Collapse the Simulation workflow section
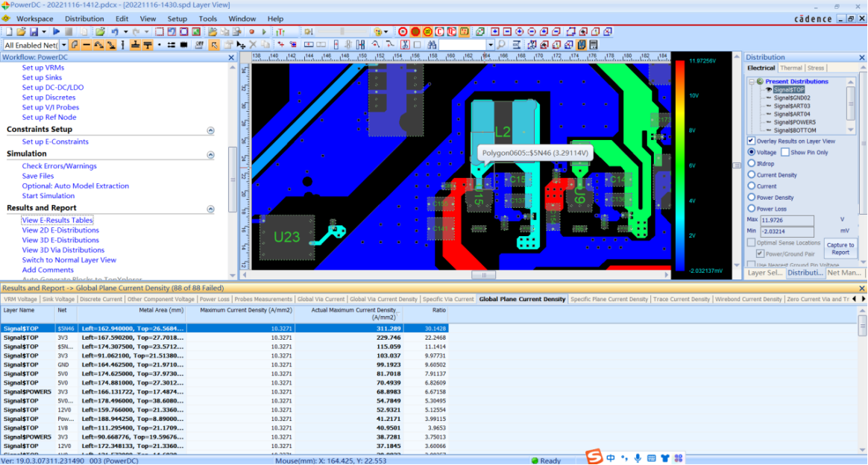The height and width of the screenshot is (465, 868). pos(210,155)
